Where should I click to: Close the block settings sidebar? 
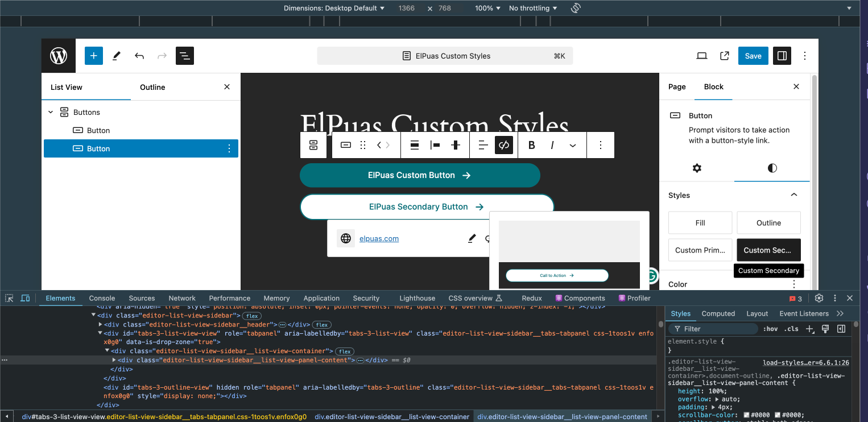[796, 86]
